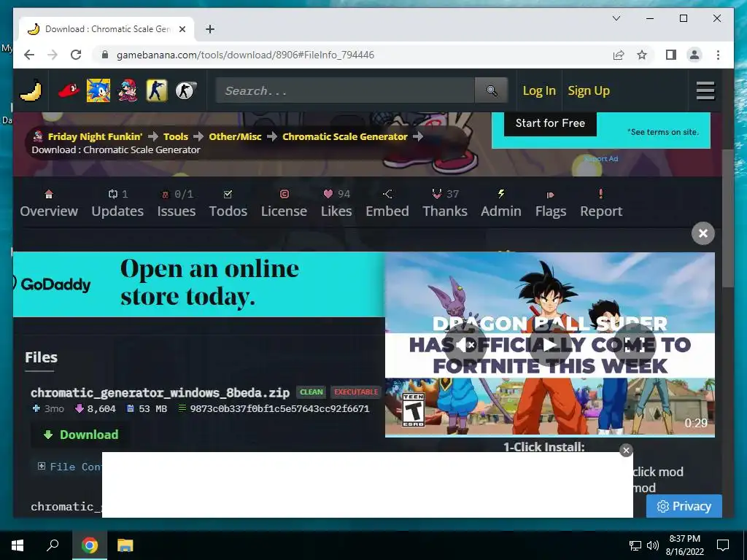Open the Sonic game icon
The width and height of the screenshot is (747, 560).
98,90
